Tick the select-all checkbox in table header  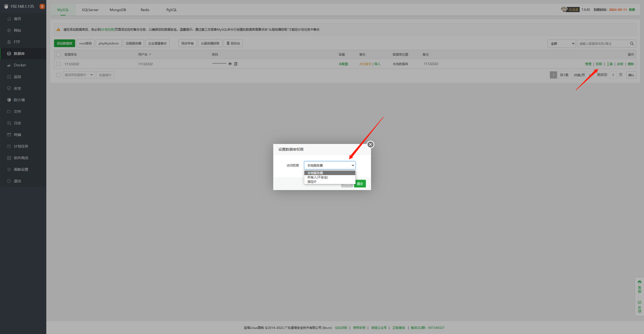tap(58, 54)
